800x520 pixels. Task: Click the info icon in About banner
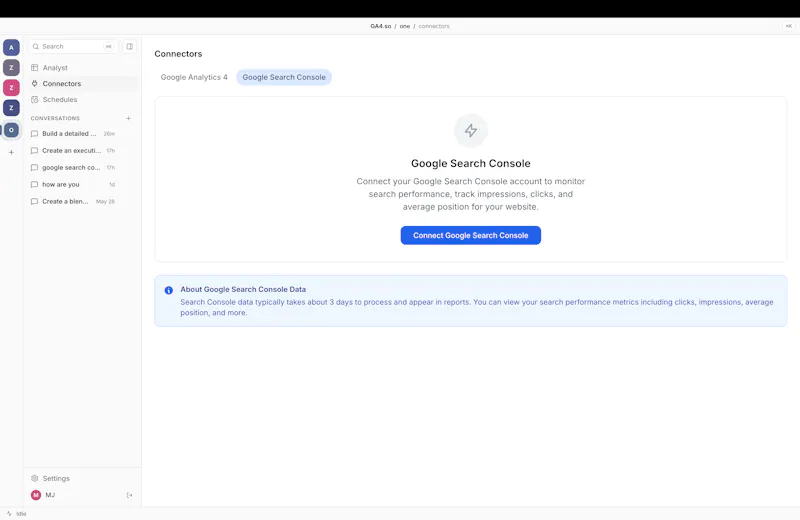coord(168,290)
